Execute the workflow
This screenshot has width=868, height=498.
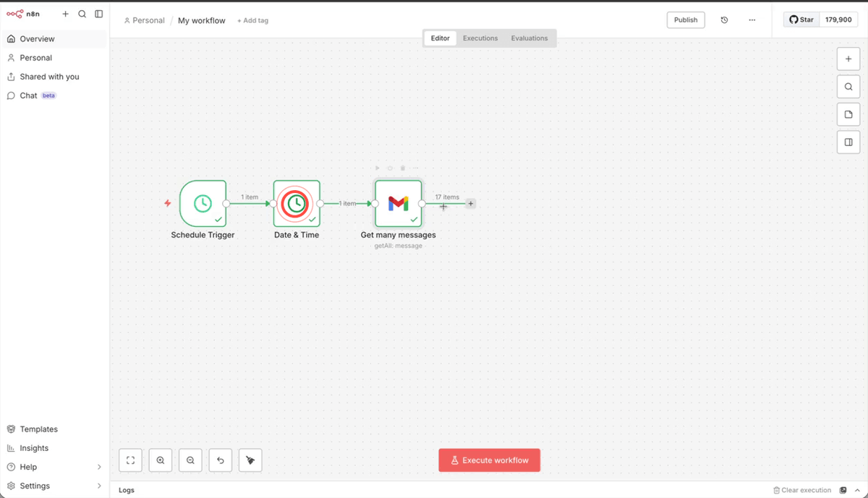pos(489,460)
